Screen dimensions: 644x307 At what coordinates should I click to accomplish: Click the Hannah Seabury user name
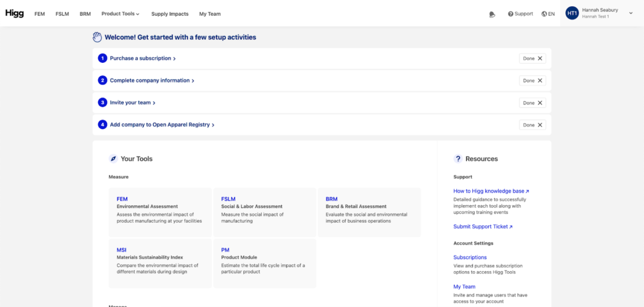pyautogui.click(x=600, y=10)
